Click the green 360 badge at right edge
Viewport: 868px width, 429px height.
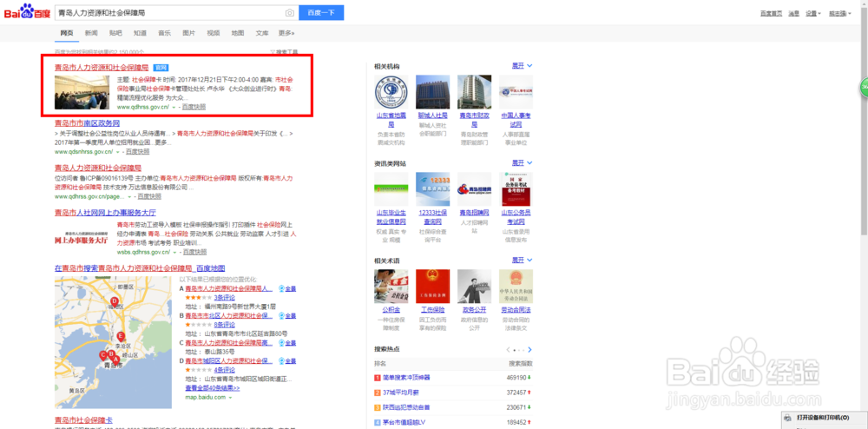[x=864, y=88]
